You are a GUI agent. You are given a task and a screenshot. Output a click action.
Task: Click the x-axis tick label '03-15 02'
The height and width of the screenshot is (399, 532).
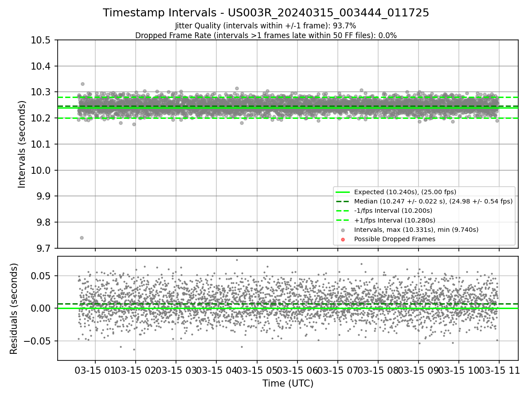point(135,370)
